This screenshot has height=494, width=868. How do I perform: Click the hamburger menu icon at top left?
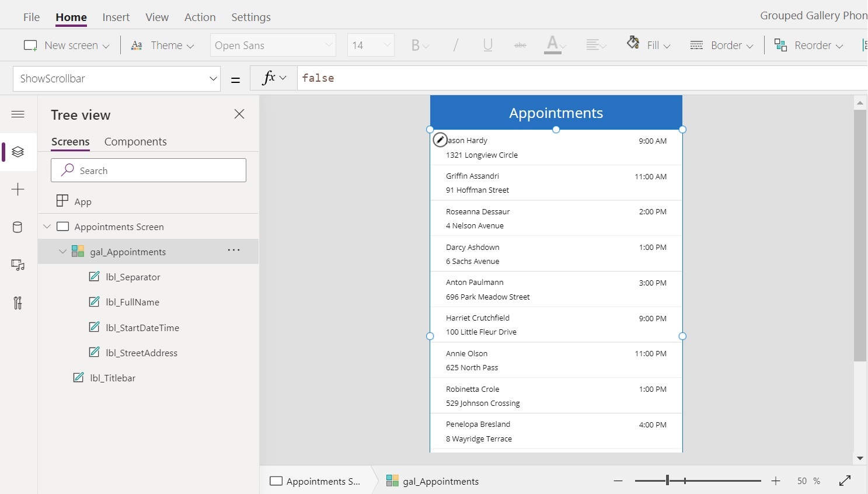pos(18,114)
